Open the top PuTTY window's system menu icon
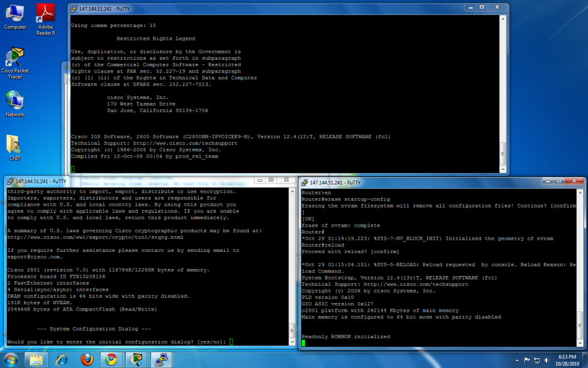The width and height of the screenshot is (588, 368). click(73, 8)
